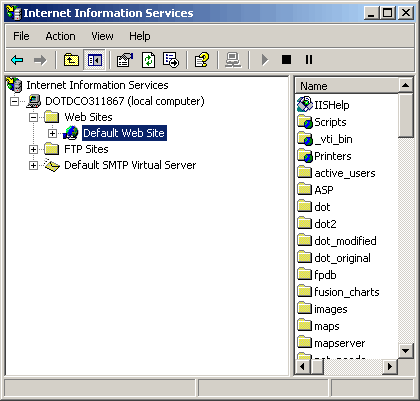This screenshot has height=401, width=420.
Task: Open the View menu
Action: pyautogui.click(x=102, y=36)
